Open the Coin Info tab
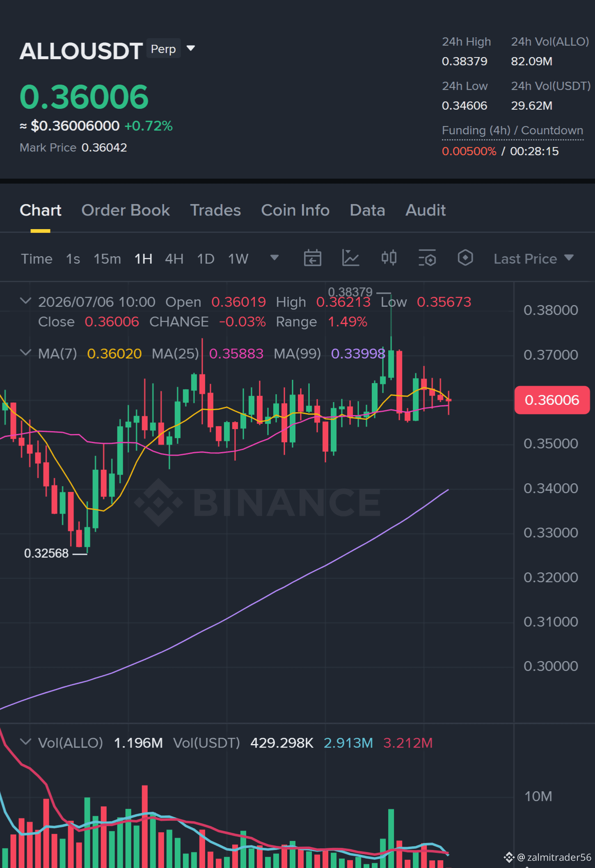This screenshot has height=868, width=595. (x=295, y=210)
